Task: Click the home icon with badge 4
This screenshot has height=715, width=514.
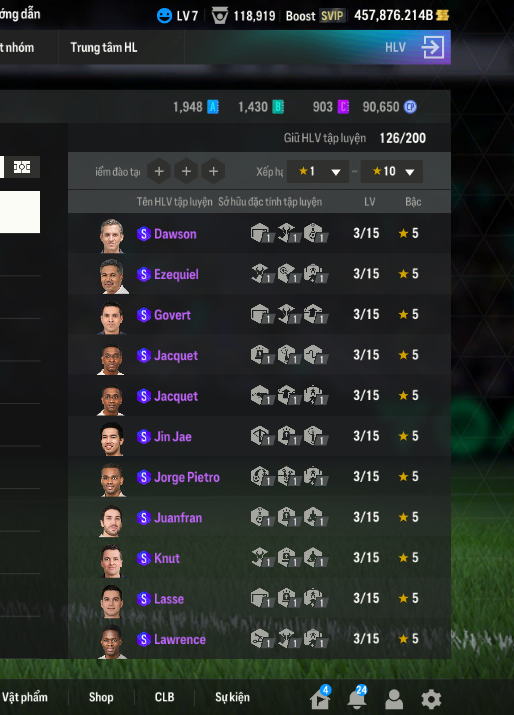Action: click(x=320, y=698)
